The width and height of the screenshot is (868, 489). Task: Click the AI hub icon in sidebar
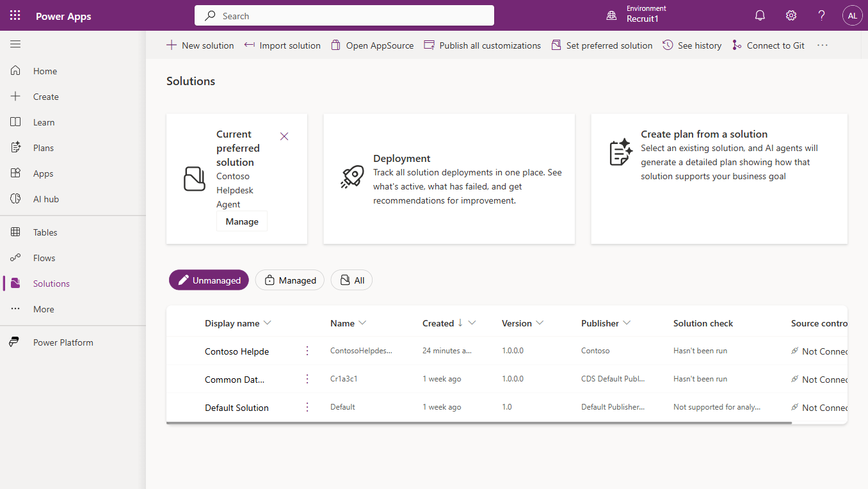coord(16,199)
